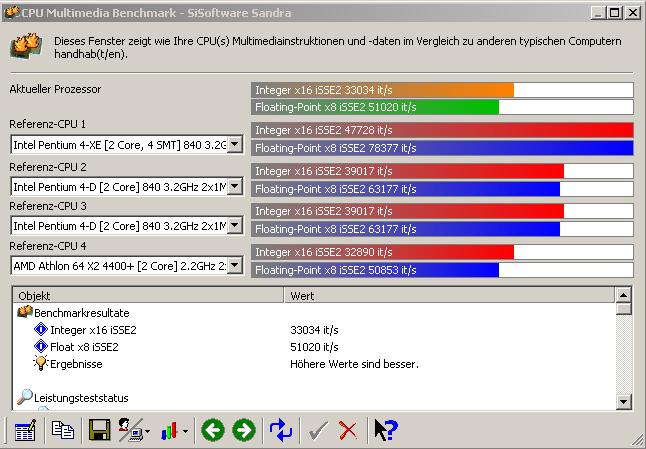The image size is (646, 449).
Task: Click the user/computer options toolbar icon
Action: [130, 430]
